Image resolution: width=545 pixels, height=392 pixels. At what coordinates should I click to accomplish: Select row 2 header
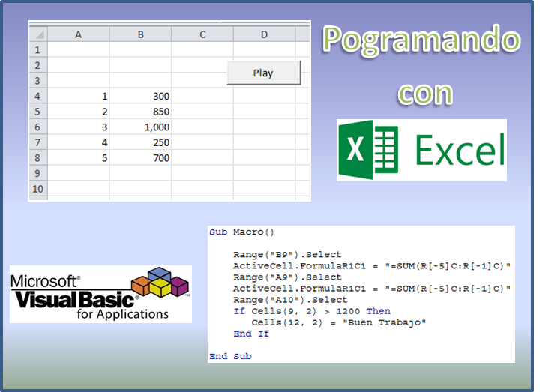pos(38,65)
